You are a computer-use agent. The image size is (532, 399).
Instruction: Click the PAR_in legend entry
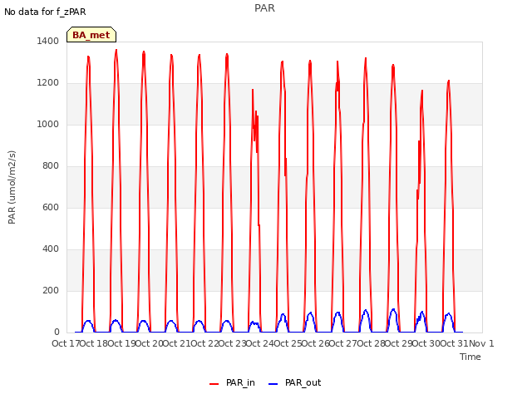pyautogui.click(x=233, y=382)
